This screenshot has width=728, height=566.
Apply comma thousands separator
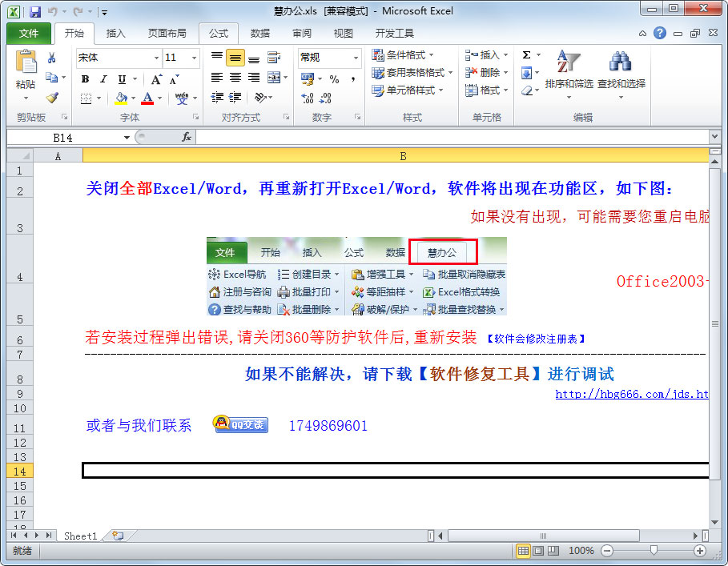353,79
